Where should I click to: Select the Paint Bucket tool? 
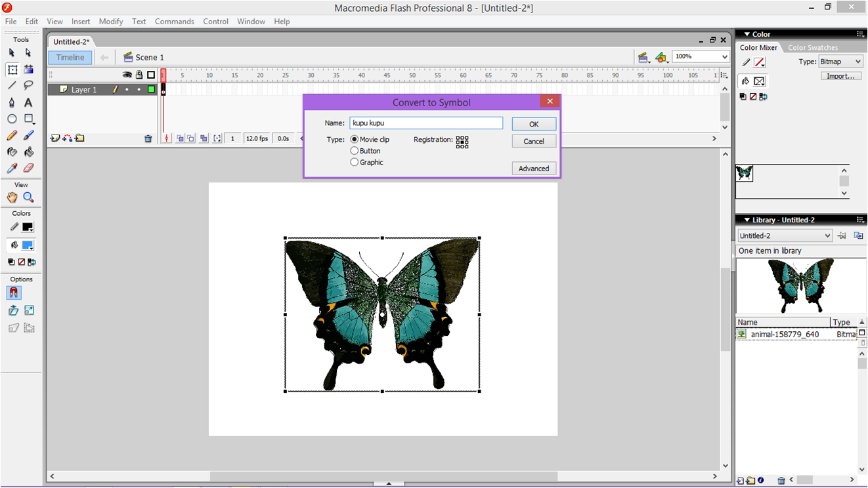pyautogui.click(x=28, y=152)
